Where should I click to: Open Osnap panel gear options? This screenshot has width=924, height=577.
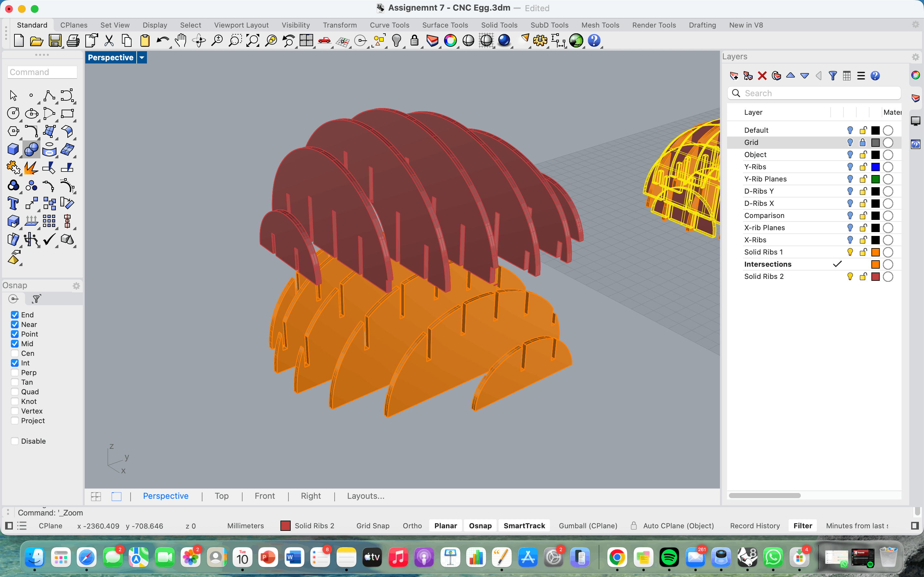(x=76, y=286)
